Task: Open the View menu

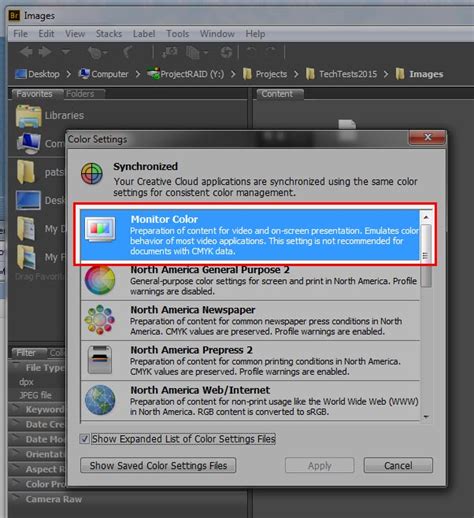Action: click(75, 34)
